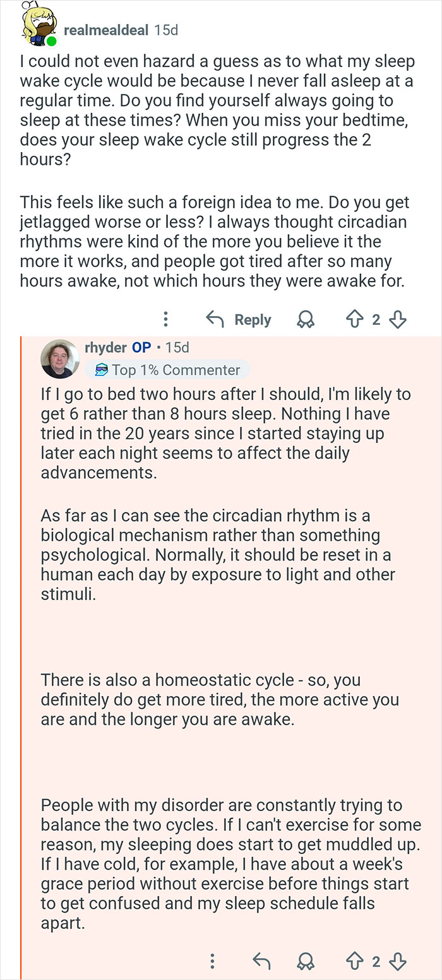Give an award to rhyder's reply

(x=306, y=962)
